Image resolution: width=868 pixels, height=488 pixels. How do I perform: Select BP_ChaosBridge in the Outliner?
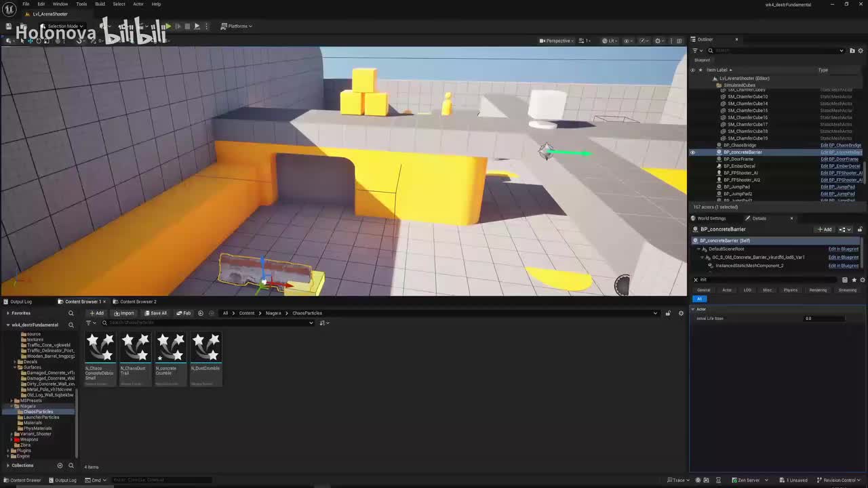click(739, 145)
